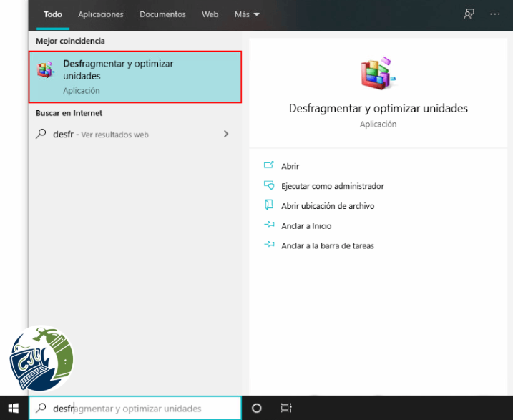
Task: Expand the desfr web results chevron
Action: tap(226, 134)
